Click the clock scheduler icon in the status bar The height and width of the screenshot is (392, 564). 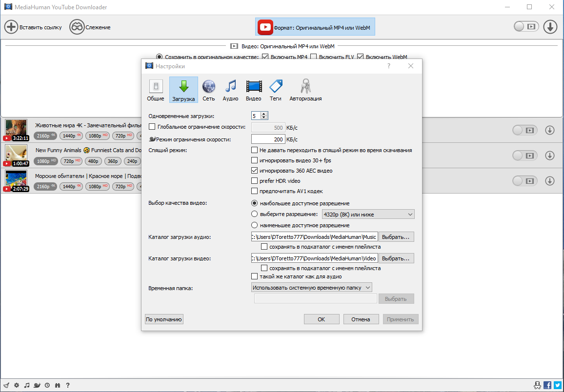(47, 385)
